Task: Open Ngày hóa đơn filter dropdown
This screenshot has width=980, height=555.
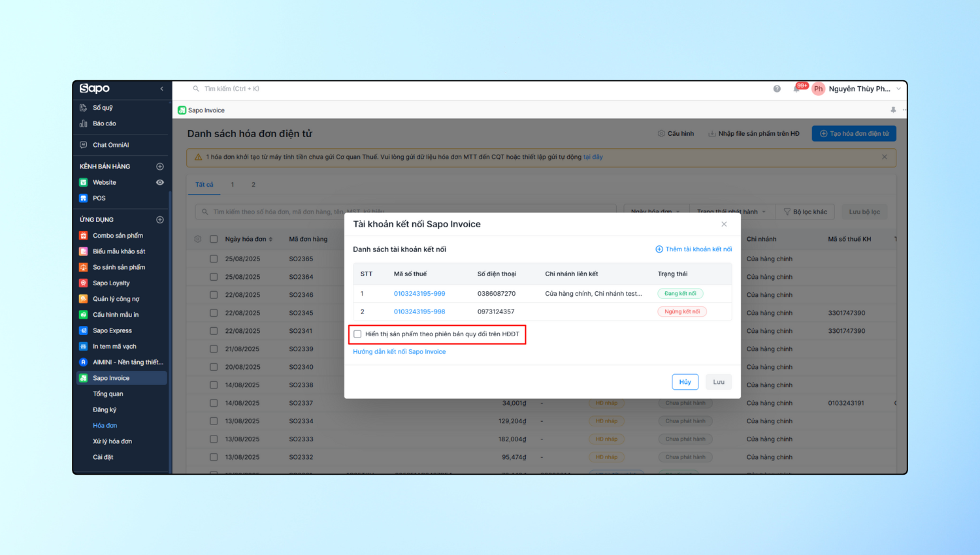Action: pos(656,212)
